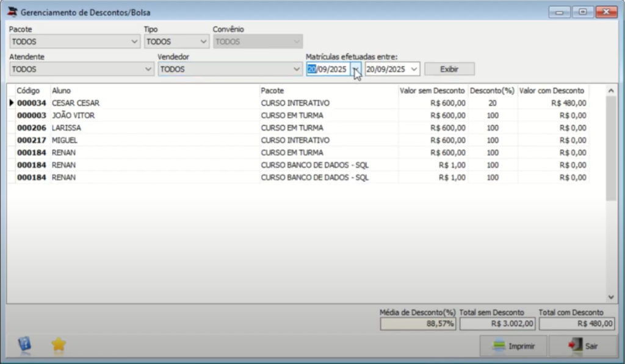This screenshot has height=364, width=625.
Task: Maximize the Gerenciamento de Descontos window
Action: click(x=583, y=12)
